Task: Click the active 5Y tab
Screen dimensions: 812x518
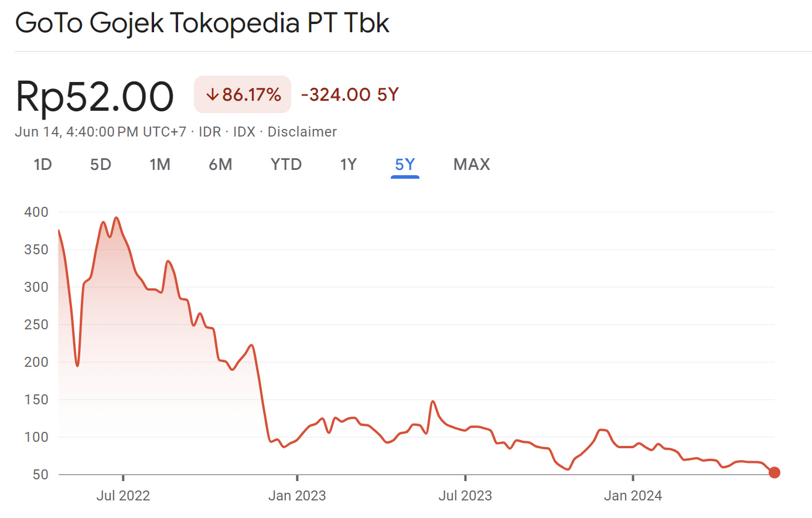Action: click(405, 165)
